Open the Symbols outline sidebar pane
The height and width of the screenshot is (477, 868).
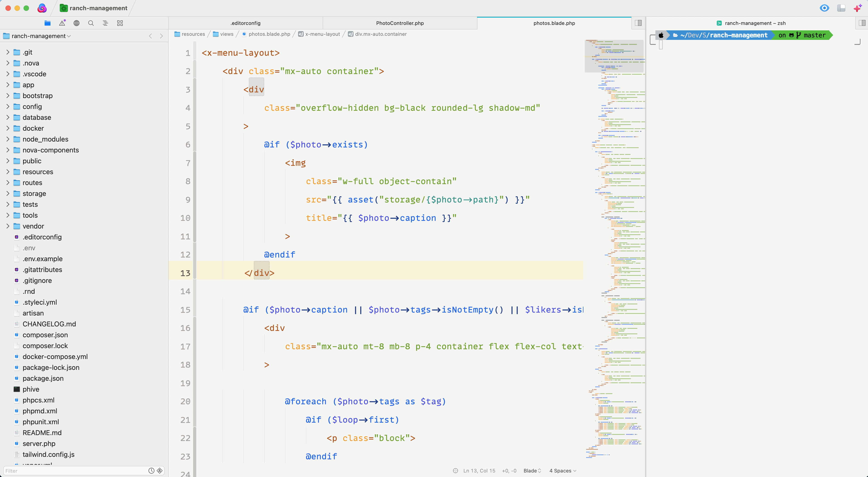(x=105, y=23)
